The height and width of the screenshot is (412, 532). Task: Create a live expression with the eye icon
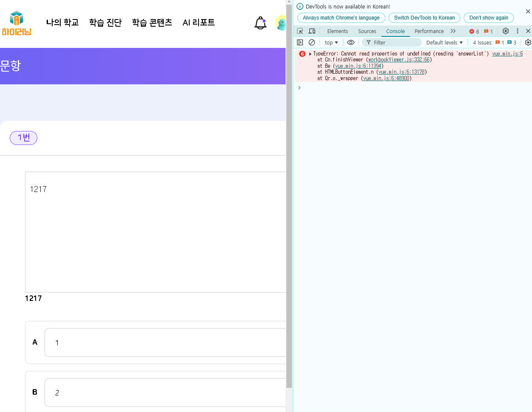pyautogui.click(x=351, y=42)
